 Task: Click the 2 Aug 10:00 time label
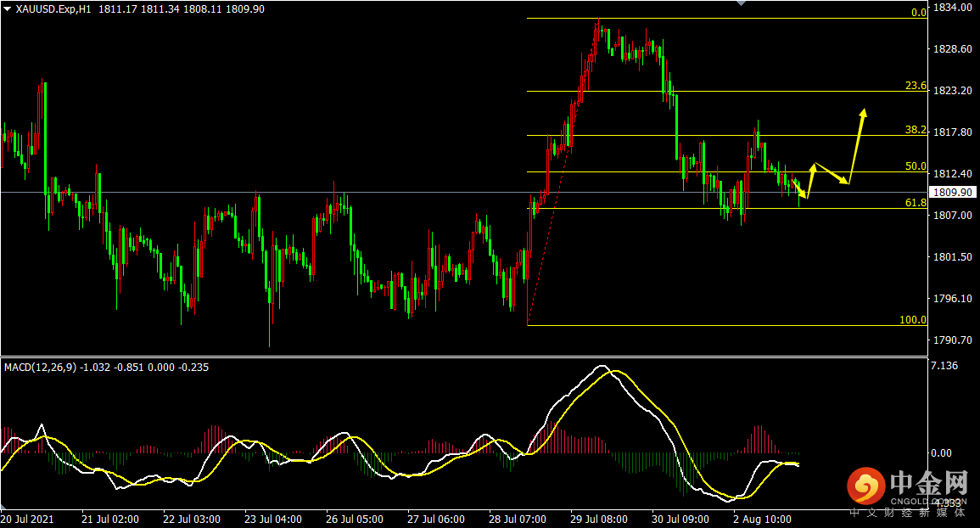(x=763, y=520)
